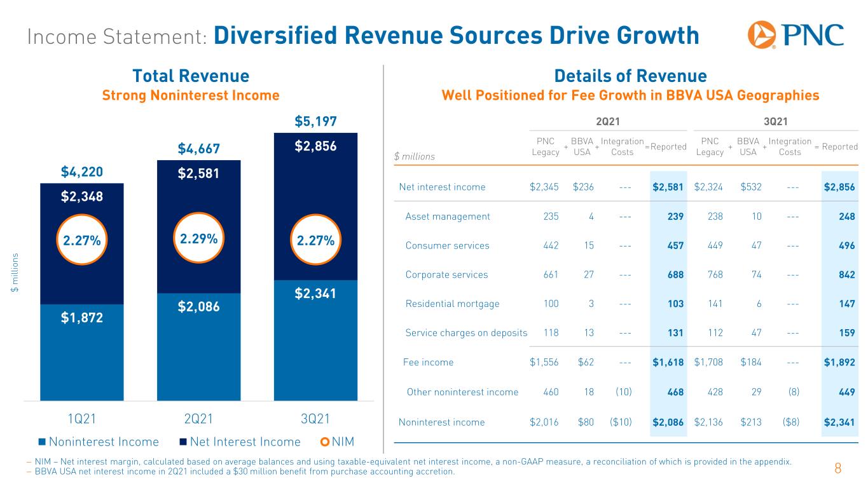The image size is (868, 488).
Task: Click the $2,136 noninterest income PNC Legacy value
Action: pyautogui.click(x=709, y=422)
